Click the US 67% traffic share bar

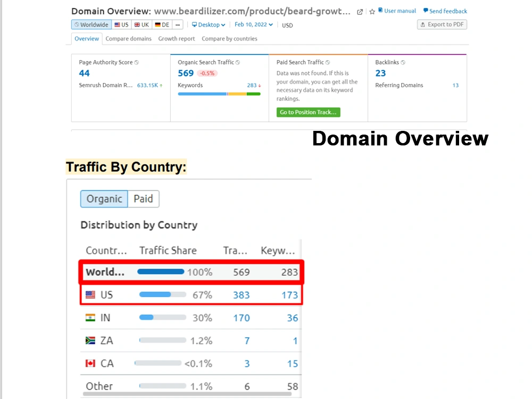click(163, 295)
